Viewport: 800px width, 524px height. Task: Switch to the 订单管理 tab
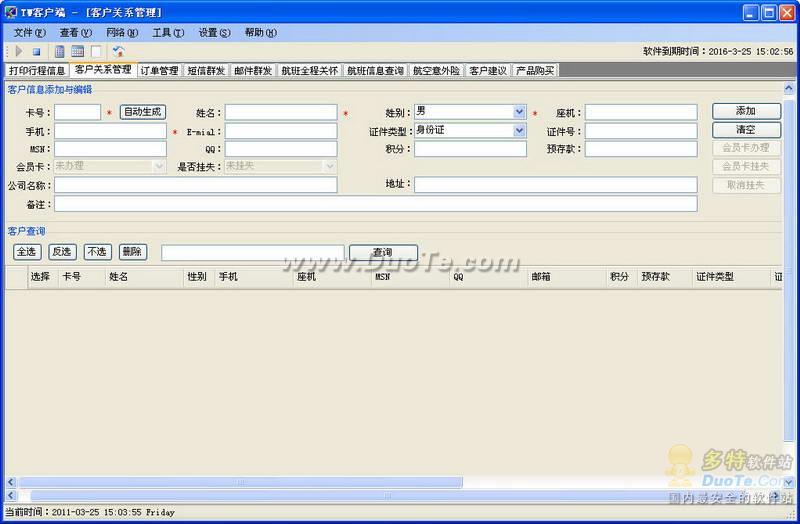click(x=159, y=70)
